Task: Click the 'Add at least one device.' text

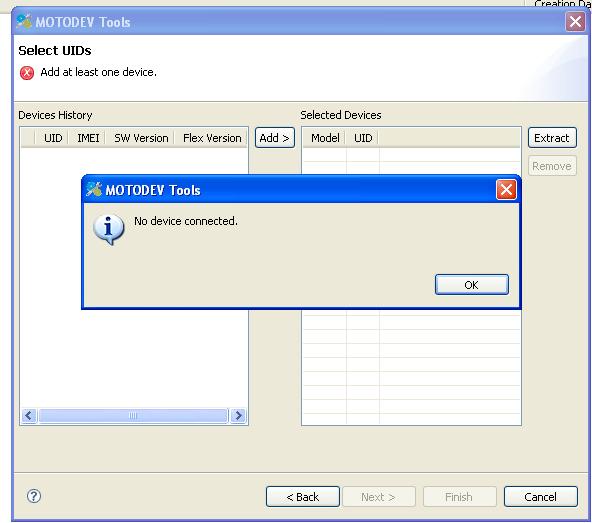Action: (98, 72)
